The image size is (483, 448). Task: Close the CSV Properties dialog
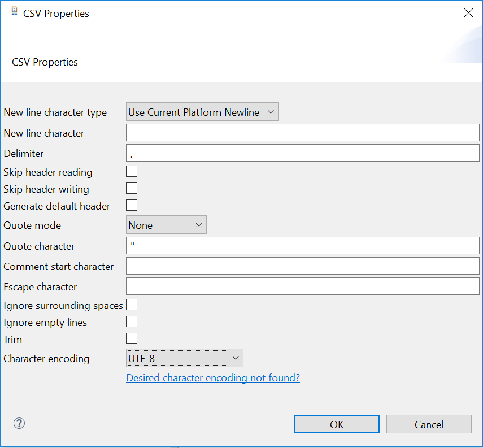pyautogui.click(x=468, y=13)
